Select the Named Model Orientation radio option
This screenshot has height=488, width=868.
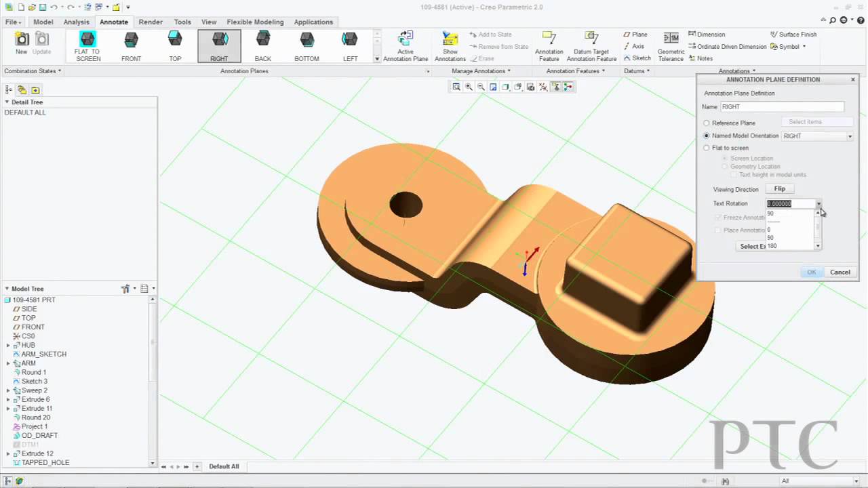[707, 136]
